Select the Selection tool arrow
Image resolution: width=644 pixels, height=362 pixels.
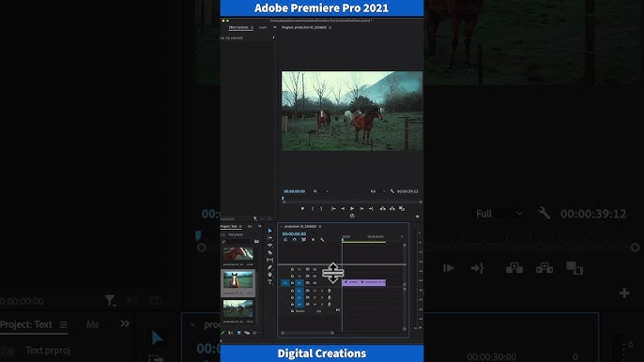(269, 231)
